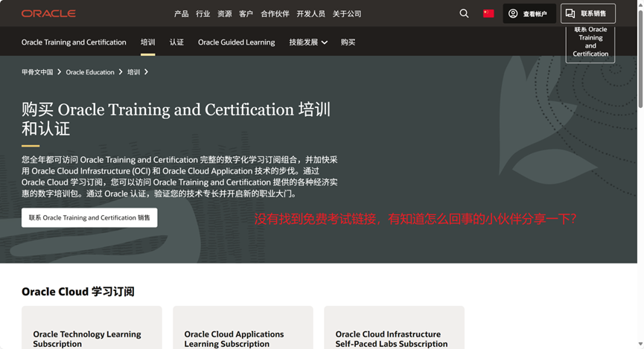
Task: Open the 合作伙伴 menu
Action: coord(275,14)
